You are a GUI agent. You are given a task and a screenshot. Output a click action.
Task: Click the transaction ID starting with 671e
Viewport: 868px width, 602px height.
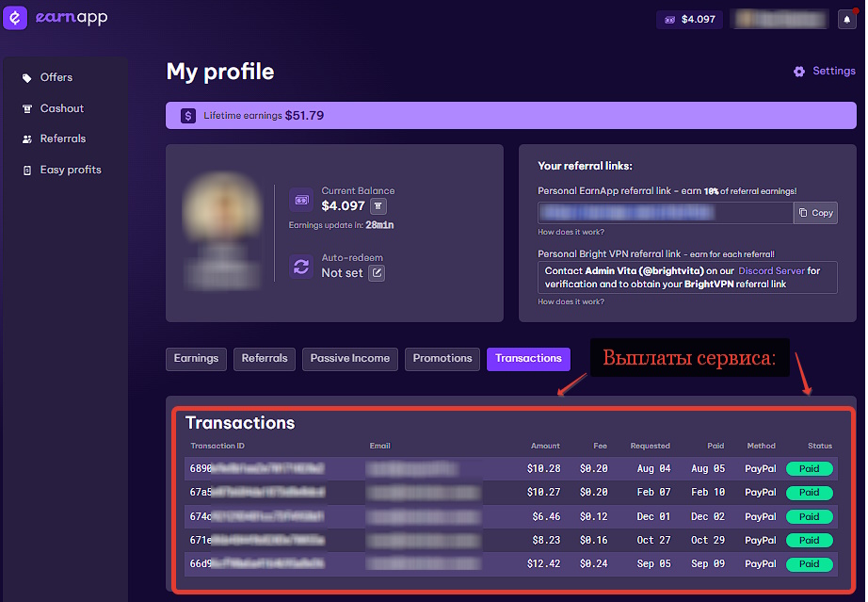pos(257,540)
